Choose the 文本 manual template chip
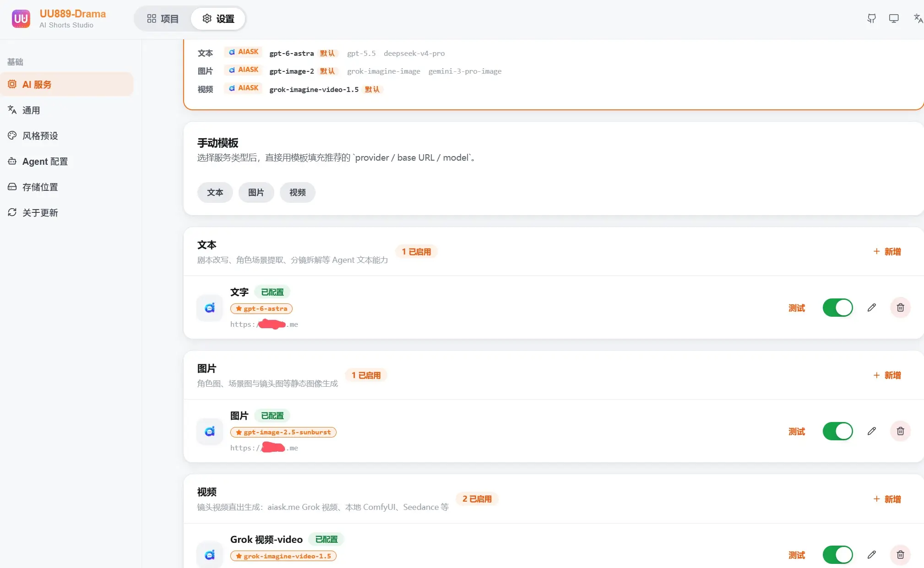The height and width of the screenshot is (568, 924). point(215,192)
